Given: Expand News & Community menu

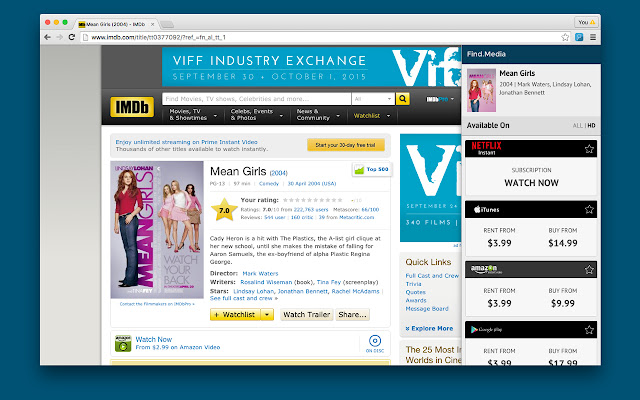Looking at the screenshot, I should point(318,115).
